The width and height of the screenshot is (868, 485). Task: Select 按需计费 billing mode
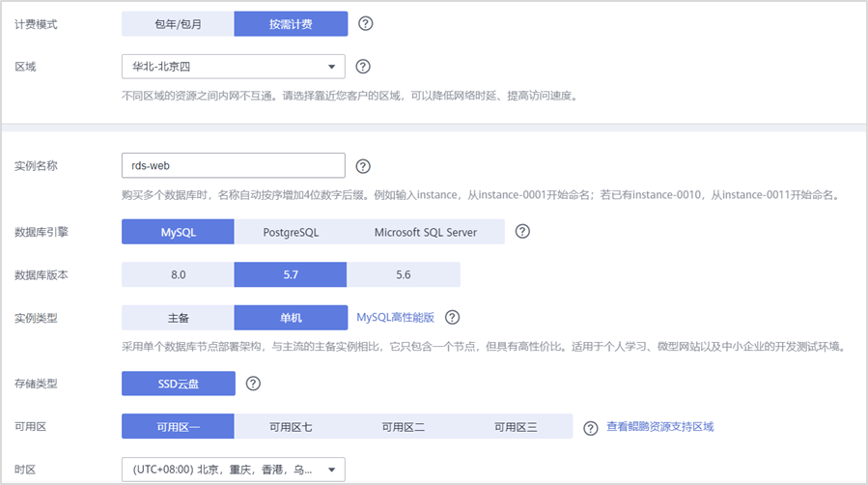tap(291, 24)
